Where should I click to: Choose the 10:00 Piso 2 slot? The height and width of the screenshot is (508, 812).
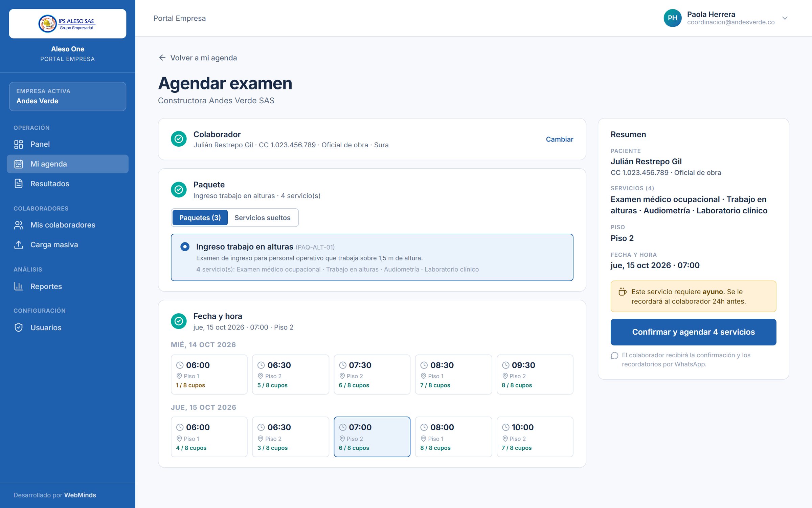click(x=535, y=437)
